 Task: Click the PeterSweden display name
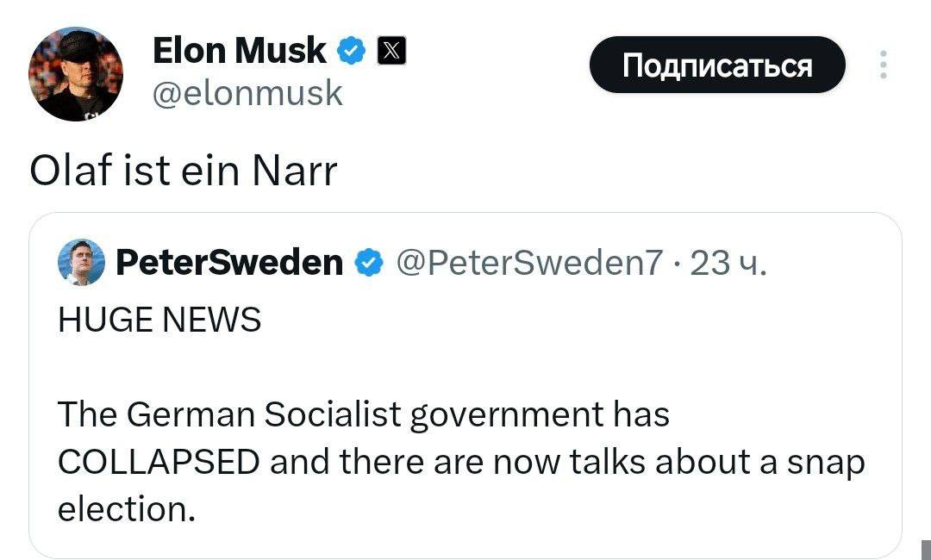click(229, 262)
